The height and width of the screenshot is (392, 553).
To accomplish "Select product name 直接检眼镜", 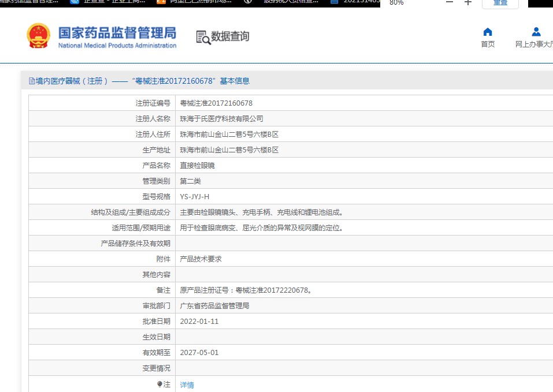I will [x=197, y=166].
